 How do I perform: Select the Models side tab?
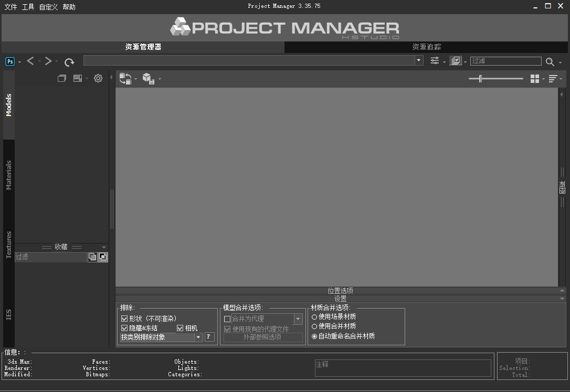[x=9, y=105]
